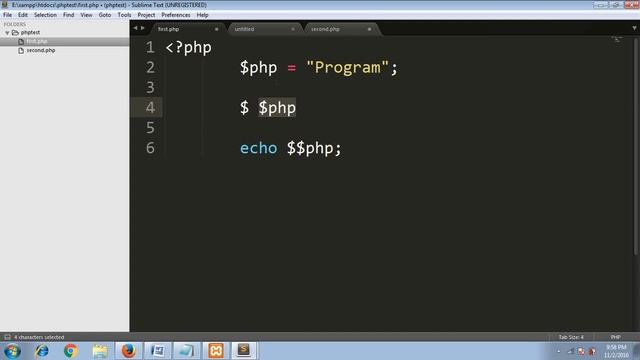Click the file icon beside second.php

[21, 50]
